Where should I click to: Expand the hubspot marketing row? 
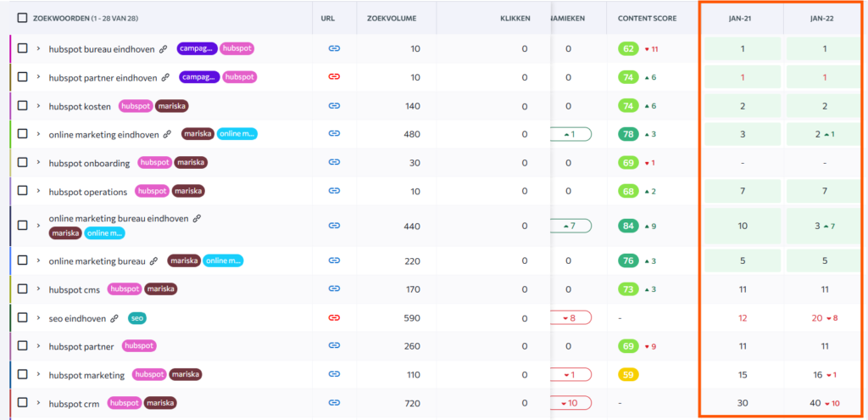click(x=38, y=374)
